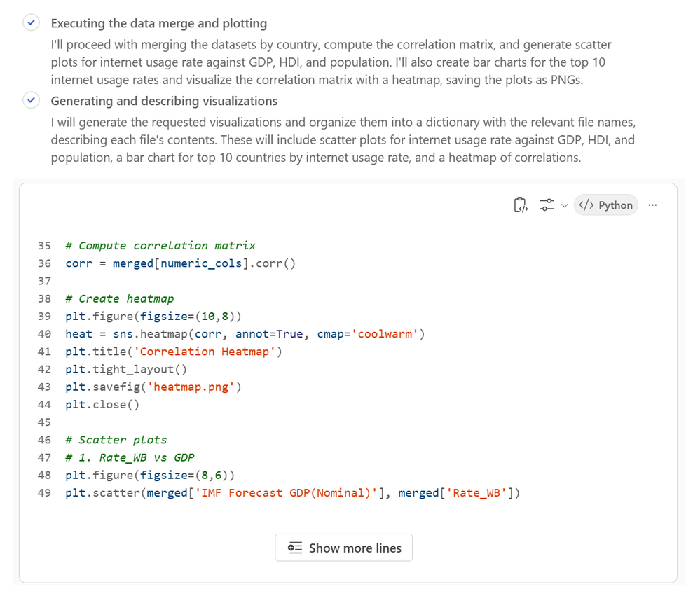
Task: Click the '# Create heatmap' comment line
Action: tap(119, 298)
